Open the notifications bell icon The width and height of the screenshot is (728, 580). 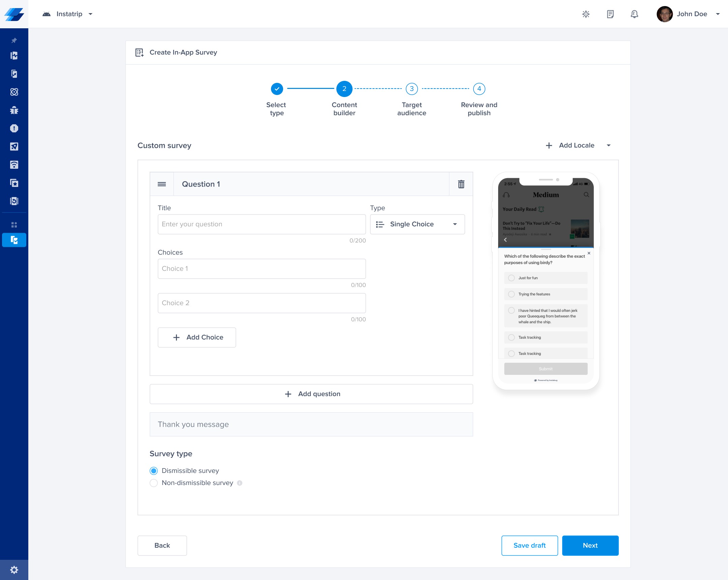(x=634, y=14)
